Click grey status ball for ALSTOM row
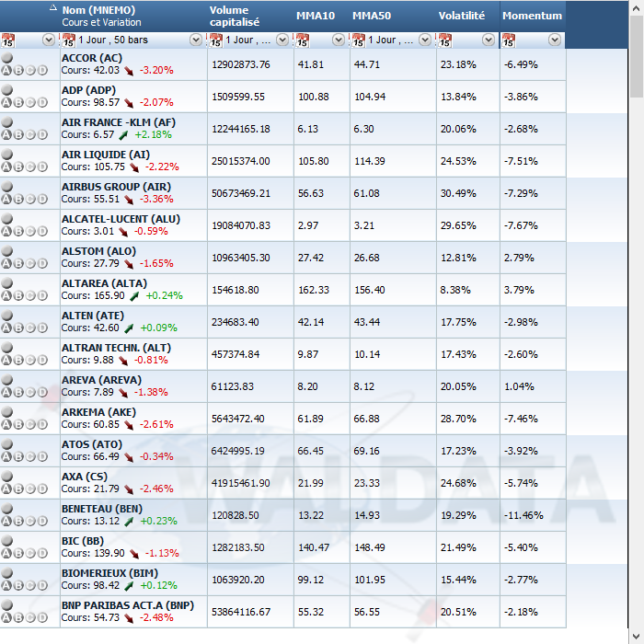The image size is (644, 644). (7, 251)
